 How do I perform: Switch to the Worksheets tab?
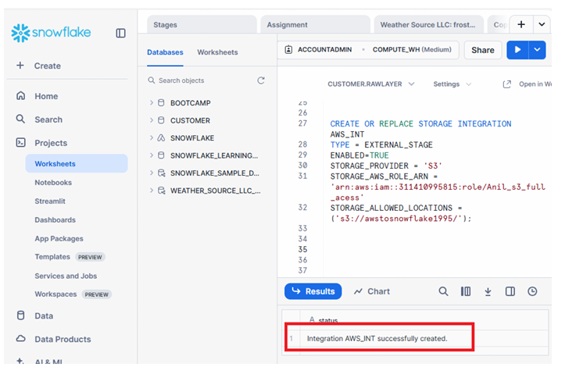coord(217,52)
